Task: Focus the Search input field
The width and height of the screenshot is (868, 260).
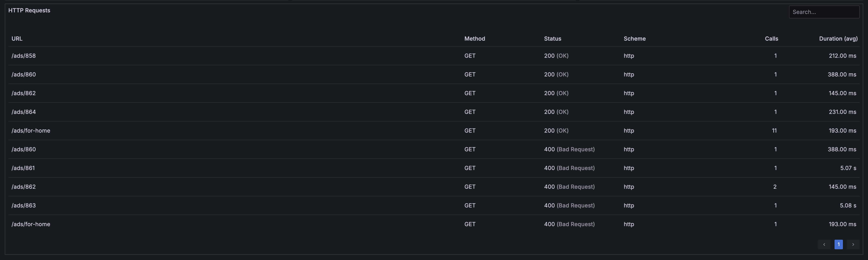Action: click(x=824, y=12)
